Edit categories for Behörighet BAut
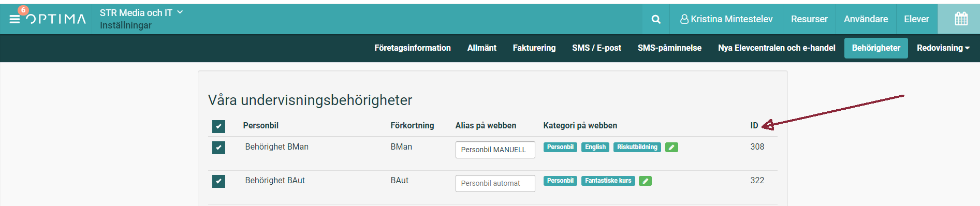 point(645,181)
